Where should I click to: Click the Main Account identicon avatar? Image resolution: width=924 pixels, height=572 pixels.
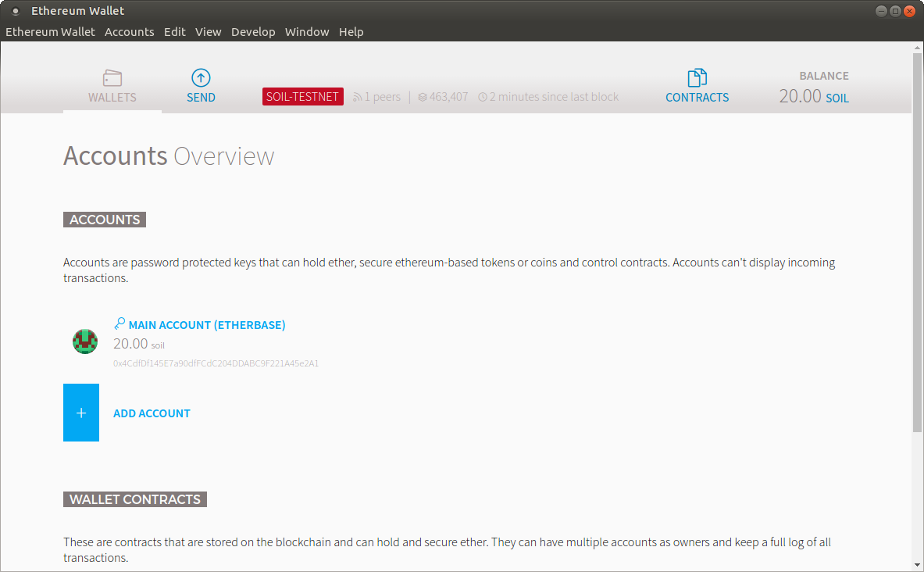tap(85, 341)
